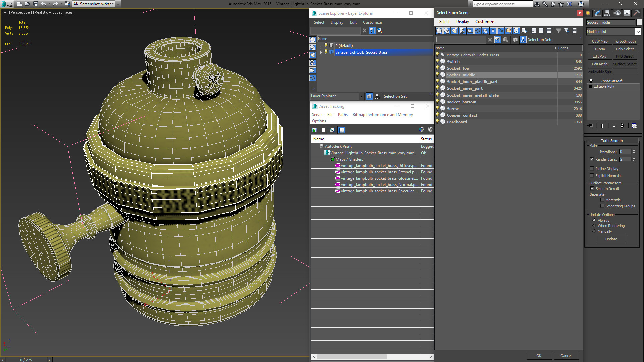Toggle Display Lights filter icon
This screenshot has height=362, width=644.
pos(454,31)
